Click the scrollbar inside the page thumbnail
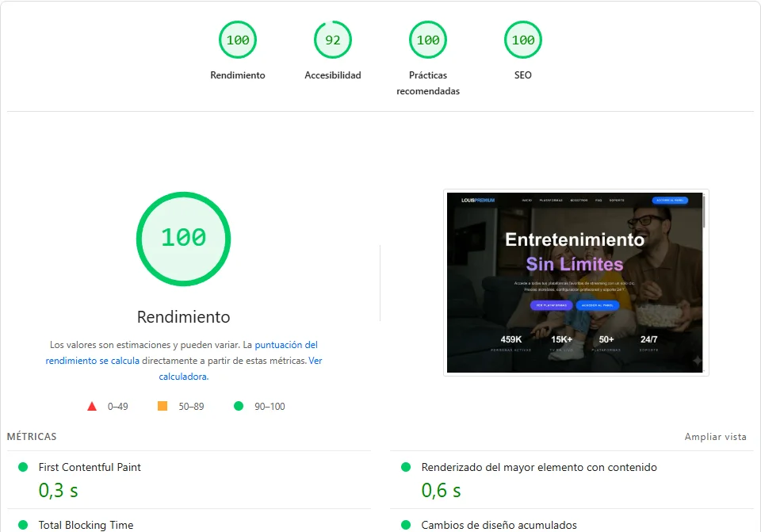Viewport: 761px width, 532px height. [x=704, y=211]
